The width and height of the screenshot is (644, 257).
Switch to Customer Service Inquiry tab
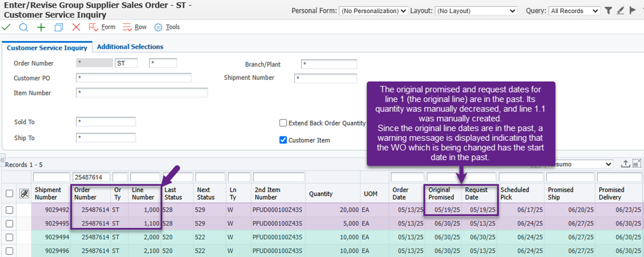click(47, 48)
